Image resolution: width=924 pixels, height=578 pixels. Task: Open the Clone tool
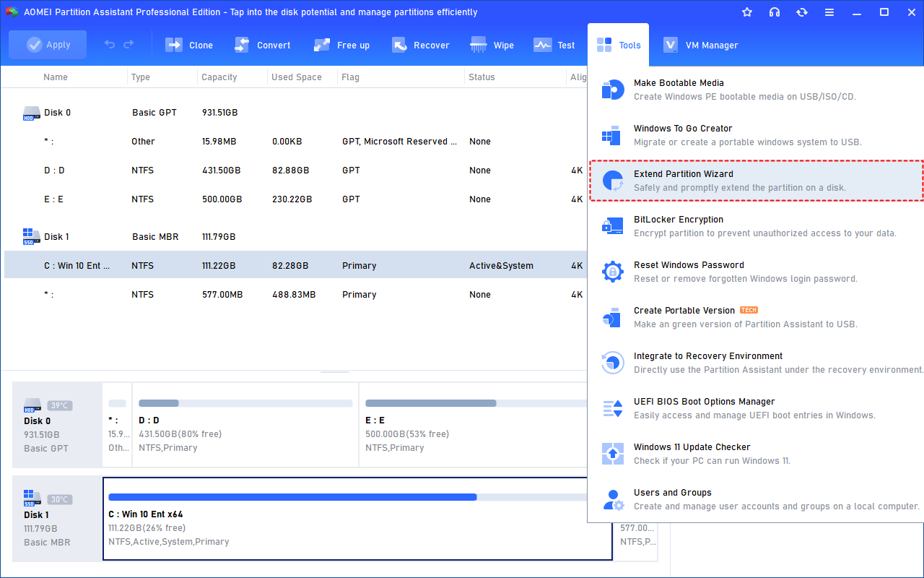pos(189,45)
